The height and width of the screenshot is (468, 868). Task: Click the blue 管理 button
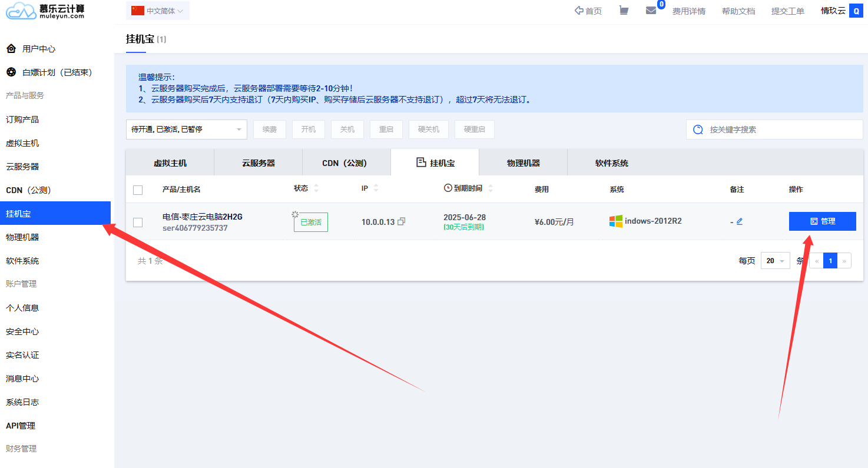(822, 221)
